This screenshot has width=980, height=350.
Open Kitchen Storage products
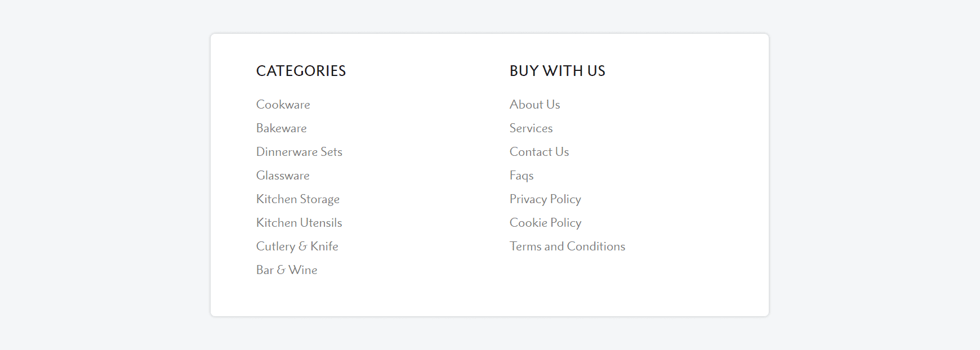(298, 199)
